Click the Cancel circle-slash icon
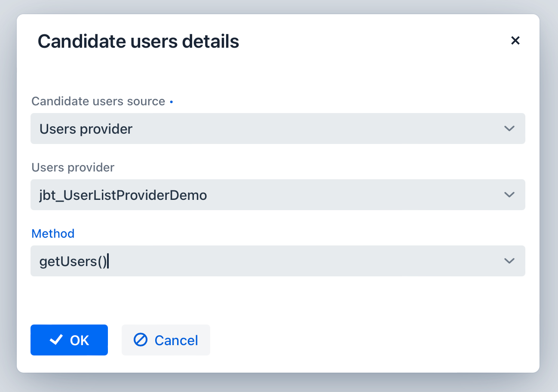 pos(141,340)
